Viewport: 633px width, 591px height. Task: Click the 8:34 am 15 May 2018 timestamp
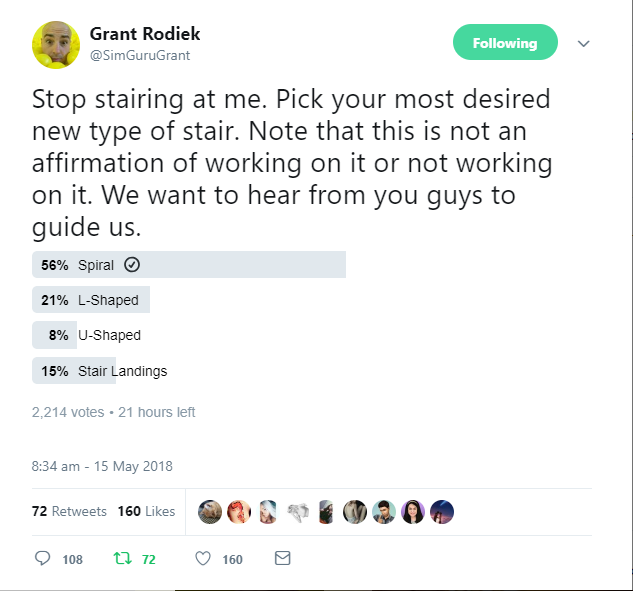click(102, 466)
